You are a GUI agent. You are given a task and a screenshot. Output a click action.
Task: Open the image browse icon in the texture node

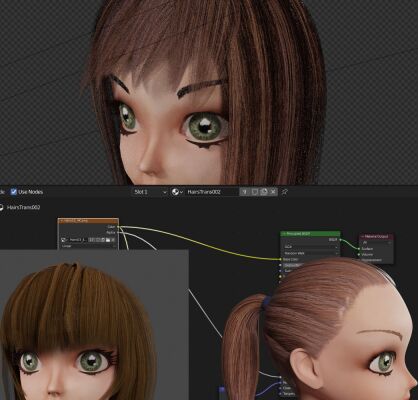click(65, 240)
